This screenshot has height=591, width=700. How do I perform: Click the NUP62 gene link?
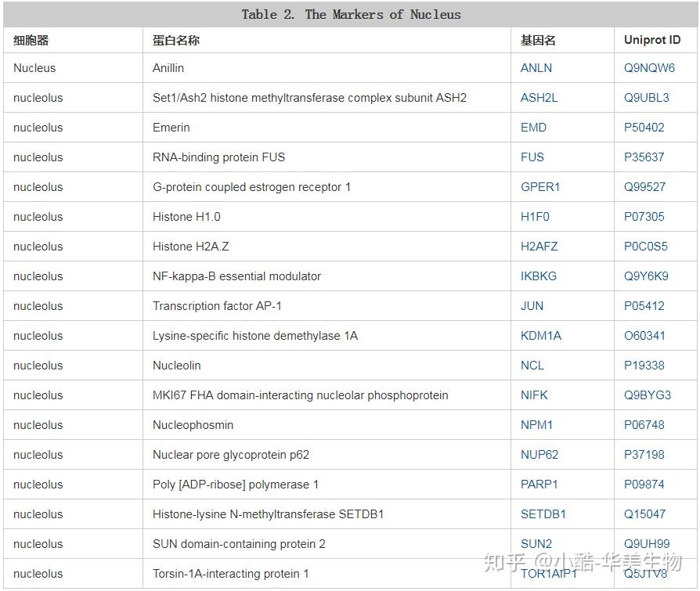tap(539, 455)
